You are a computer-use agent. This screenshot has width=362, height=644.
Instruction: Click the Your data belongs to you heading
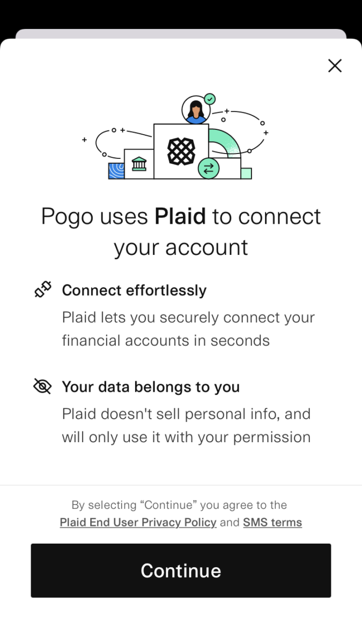151,386
